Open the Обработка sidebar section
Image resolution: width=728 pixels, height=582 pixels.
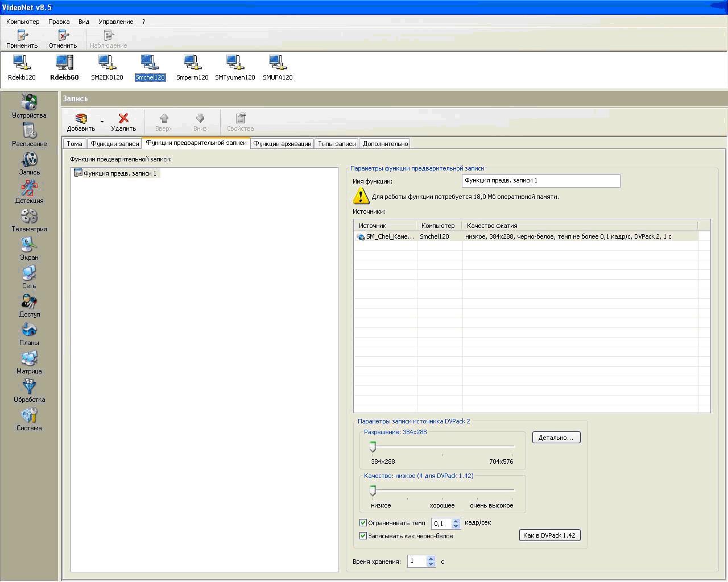(29, 390)
